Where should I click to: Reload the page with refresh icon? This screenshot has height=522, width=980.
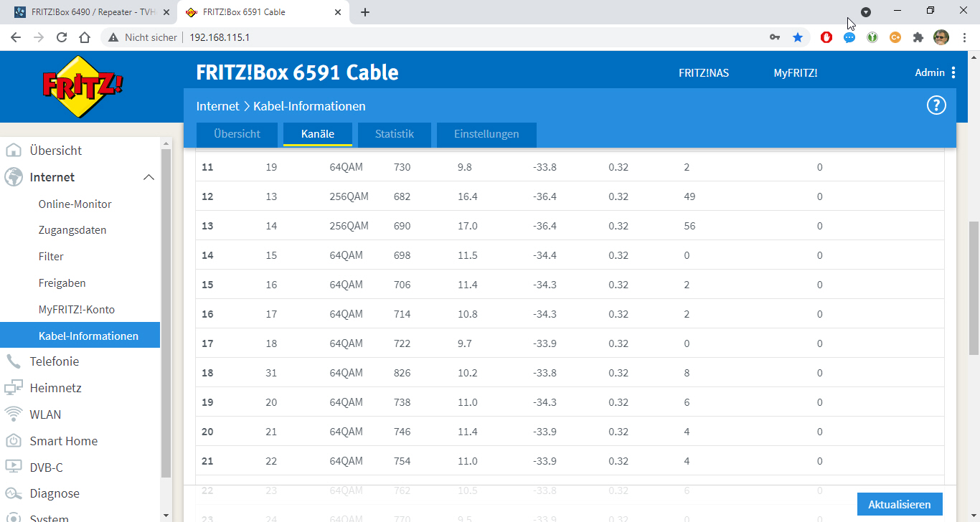[x=62, y=37]
